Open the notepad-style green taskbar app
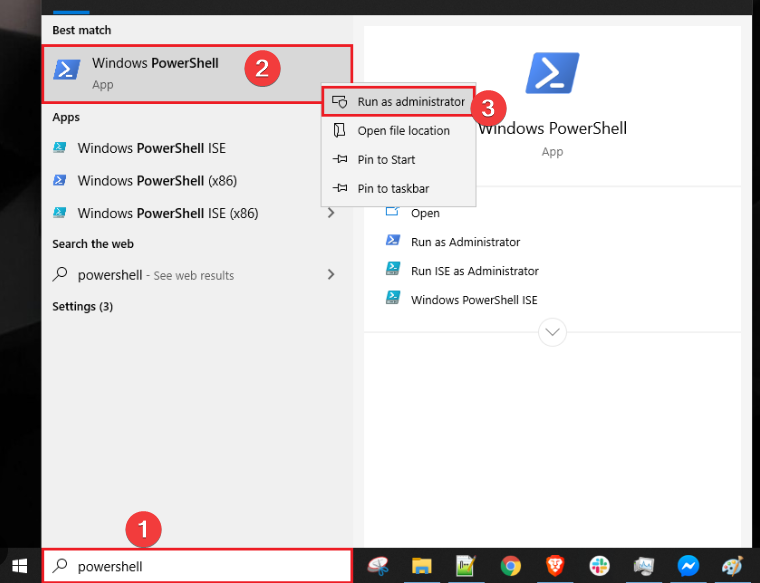This screenshot has height=583, width=760. tap(466, 566)
